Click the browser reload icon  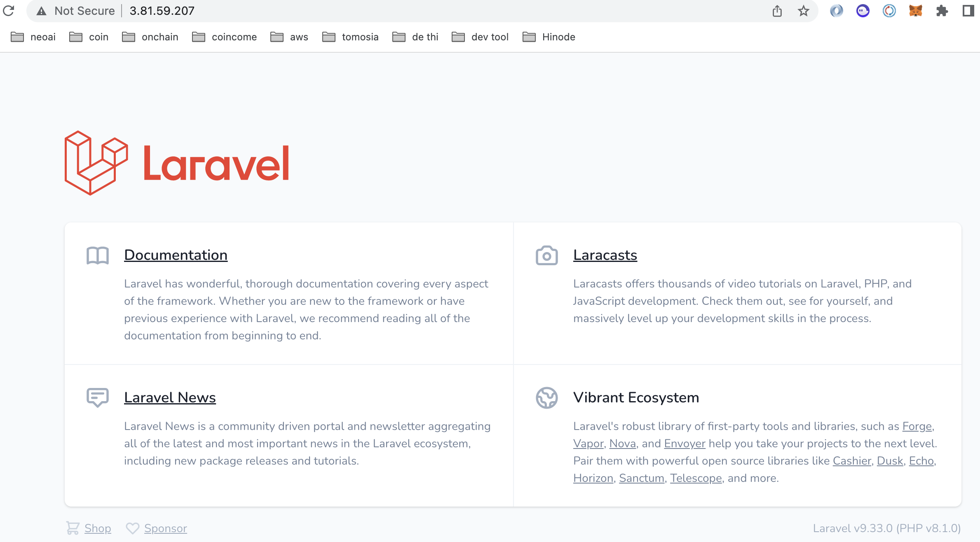click(x=9, y=10)
